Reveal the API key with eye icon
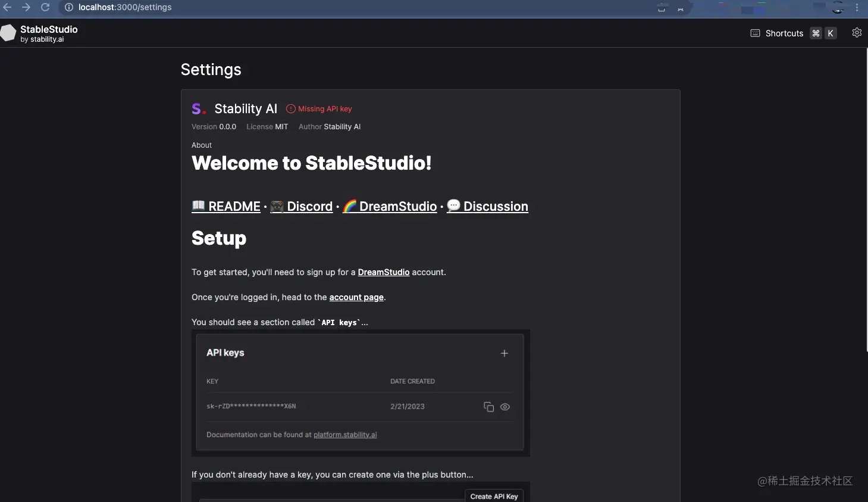The height and width of the screenshot is (502, 868). coord(505,407)
